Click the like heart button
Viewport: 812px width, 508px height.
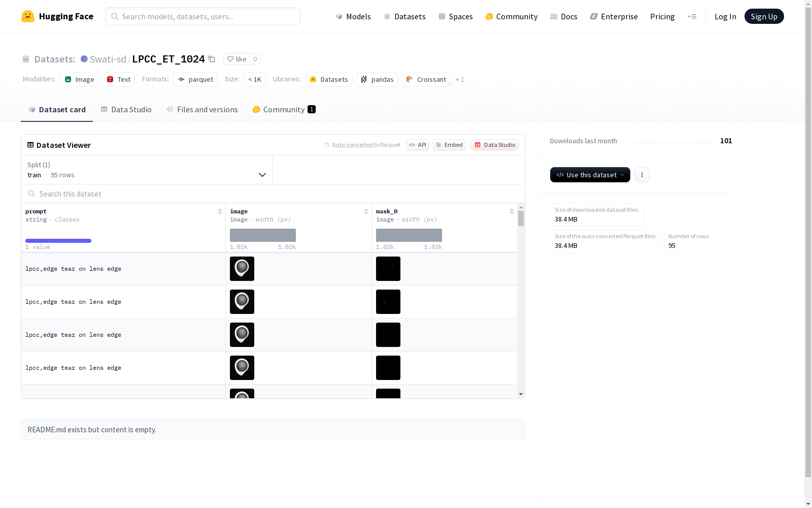[x=236, y=59]
